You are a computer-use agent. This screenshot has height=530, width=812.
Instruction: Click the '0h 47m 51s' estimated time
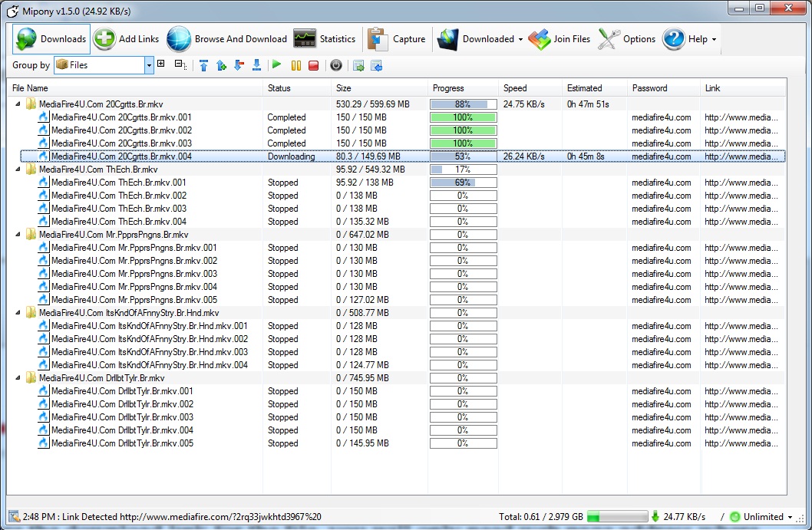point(588,104)
